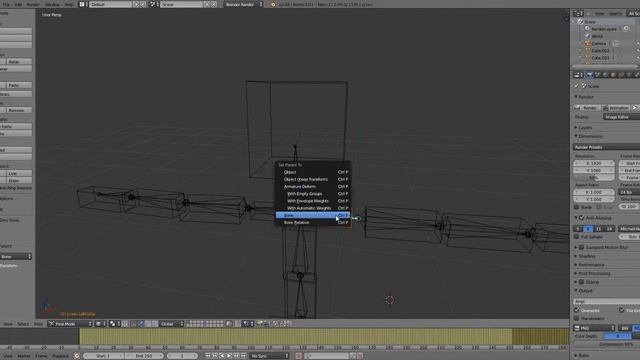The width and height of the screenshot is (640, 360).
Task: Open the Render Presets dropdown
Action: pos(607,147)
